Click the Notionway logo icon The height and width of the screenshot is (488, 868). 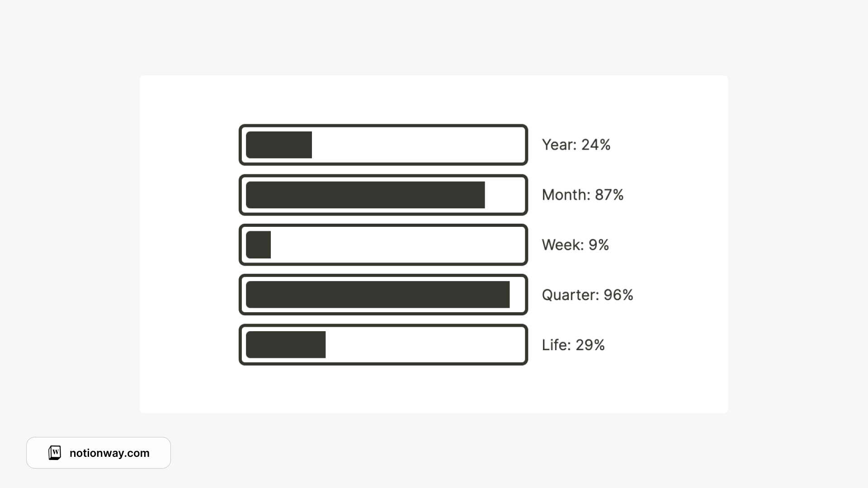point(55,453)
